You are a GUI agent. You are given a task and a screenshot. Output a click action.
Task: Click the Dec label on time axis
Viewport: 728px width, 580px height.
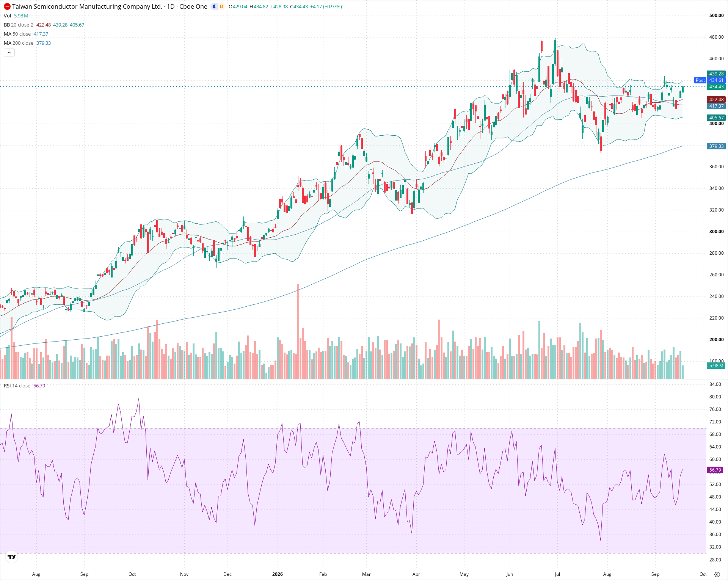pos(227,574)
